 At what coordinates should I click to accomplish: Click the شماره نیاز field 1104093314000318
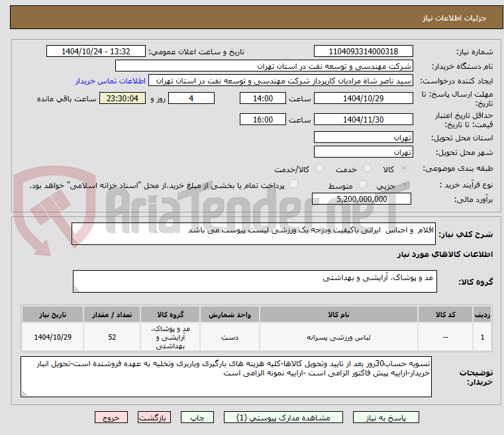click(x=363, y=51)
